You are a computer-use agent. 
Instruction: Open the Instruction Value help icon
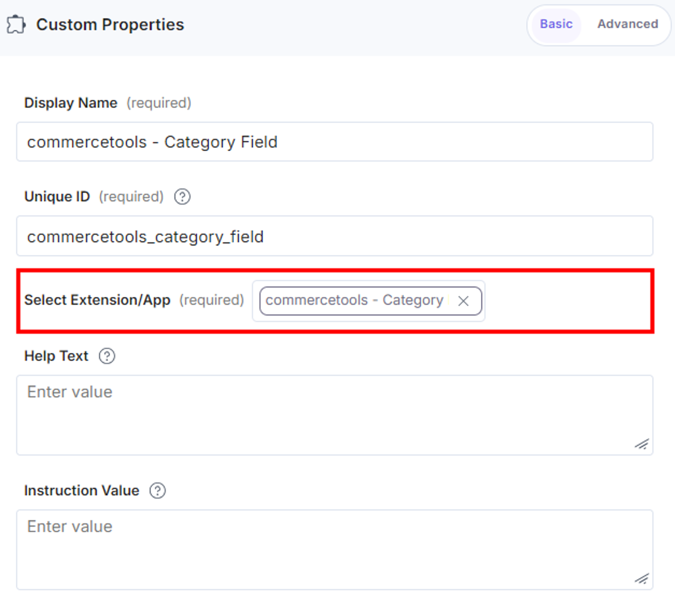(x=157, y=491)
